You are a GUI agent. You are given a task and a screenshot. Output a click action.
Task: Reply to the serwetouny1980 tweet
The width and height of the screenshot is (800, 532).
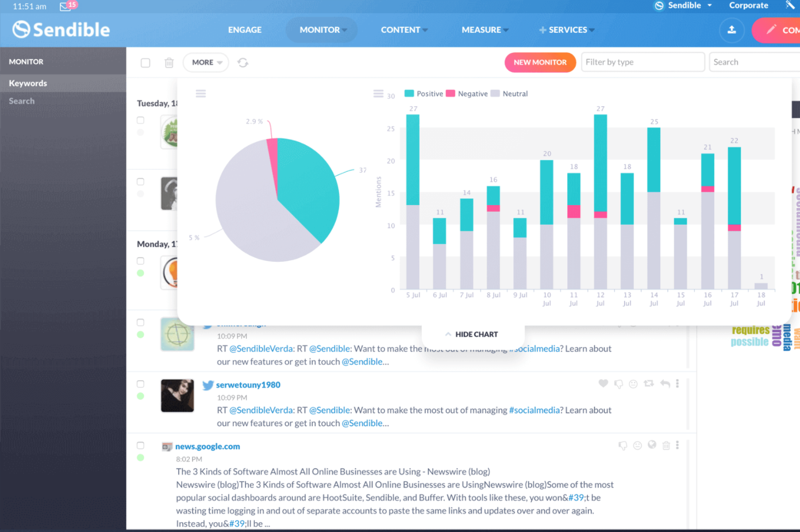pos(665,383)
